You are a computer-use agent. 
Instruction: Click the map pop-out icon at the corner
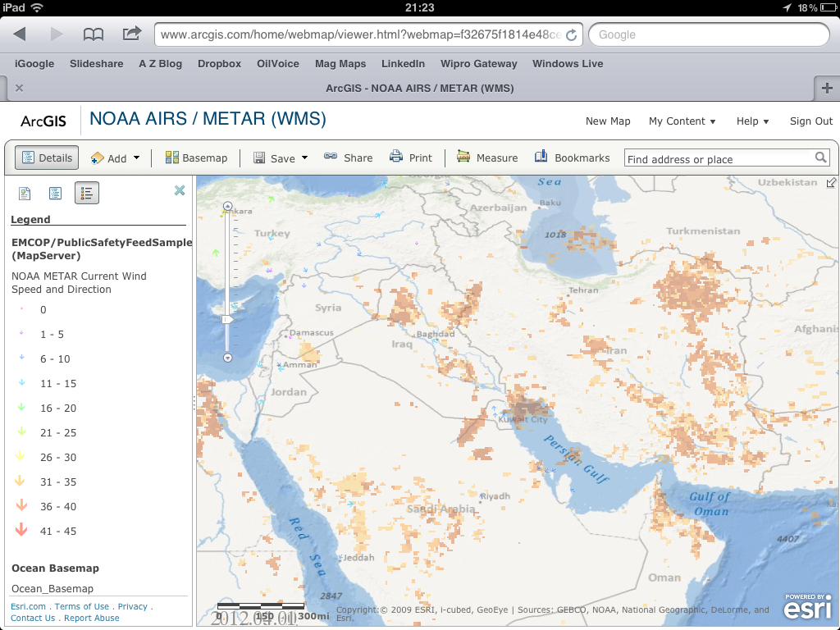pyautogui.click(x=831, y=183)
